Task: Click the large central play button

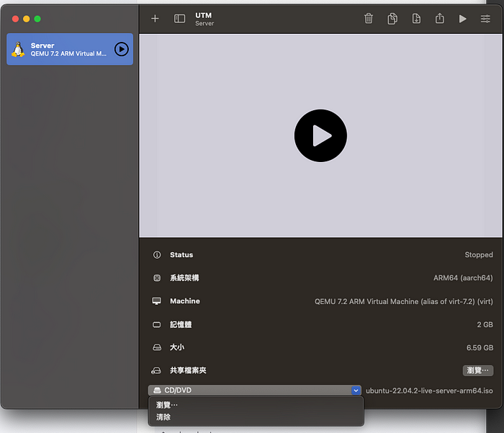Action: [320, 135]
